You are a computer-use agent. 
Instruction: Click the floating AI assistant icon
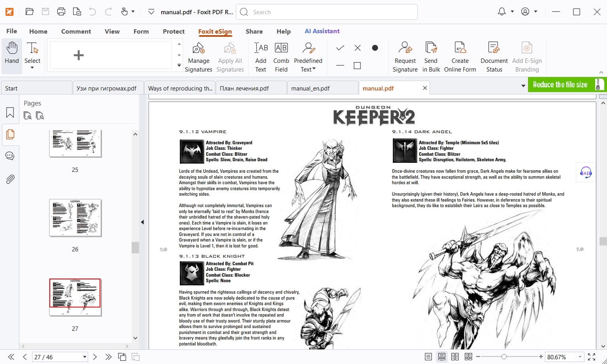pyautogui.click(x=586, y=172)
